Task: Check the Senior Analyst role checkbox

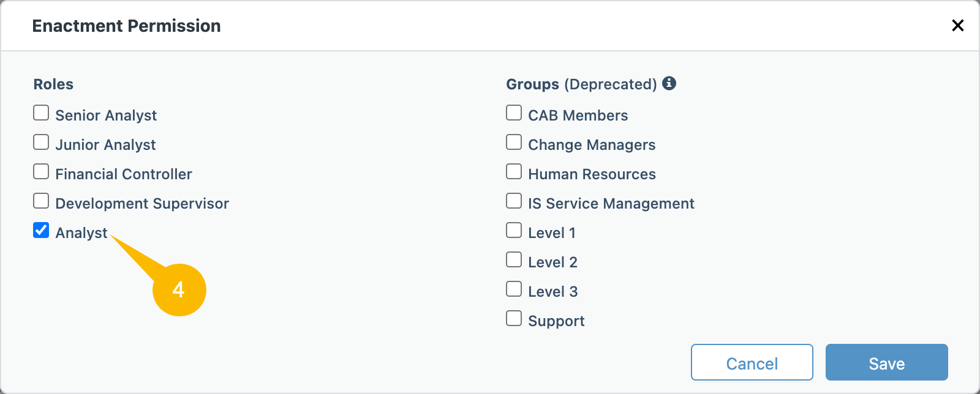Action: pyautogui.click(x=41, y=113)
